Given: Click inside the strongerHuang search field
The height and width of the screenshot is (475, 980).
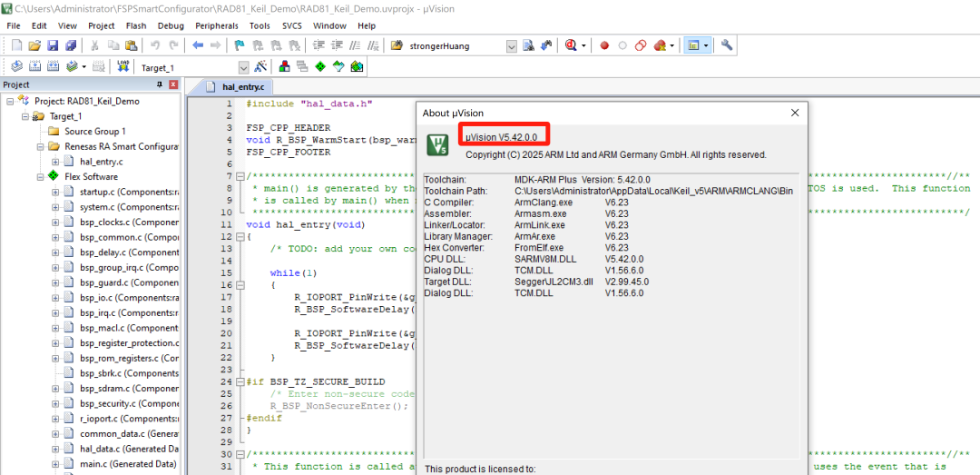Looking at the screenshot, I should click(x=456, y=46).
